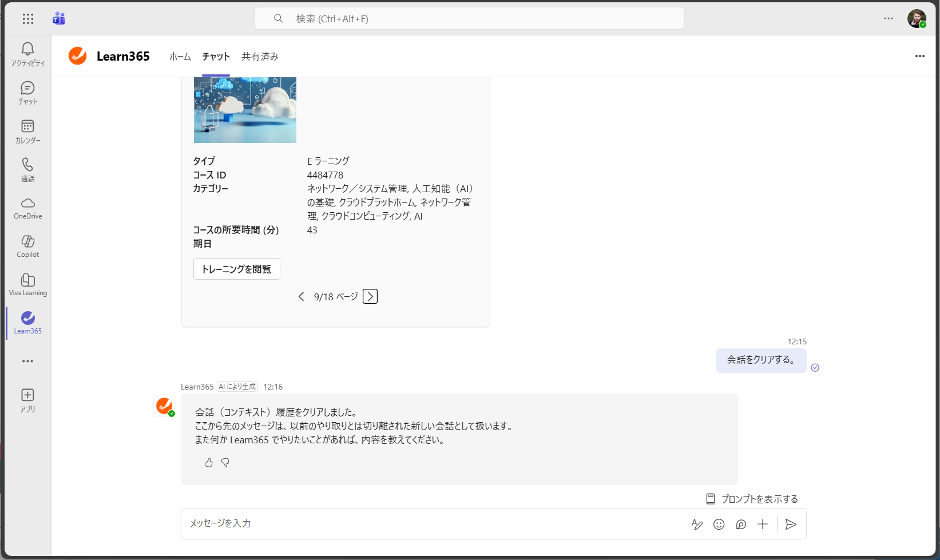Open the emoji picker
The image size is (940, 560).
coord(719,524)
